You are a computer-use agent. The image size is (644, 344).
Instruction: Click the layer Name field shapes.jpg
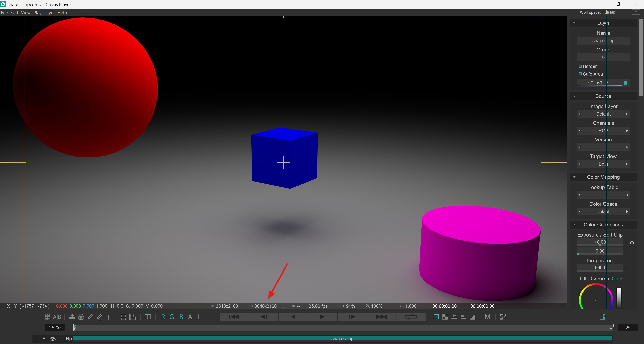[603, 41]
